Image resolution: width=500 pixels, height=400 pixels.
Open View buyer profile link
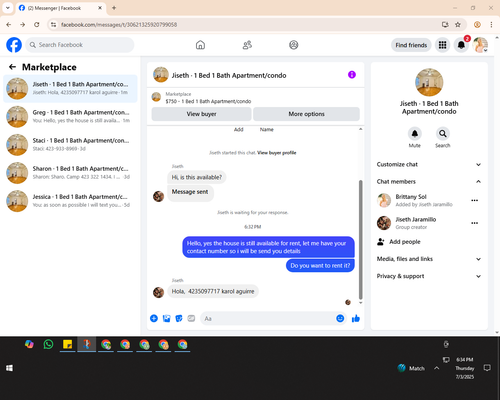pyautogui.click(x=277, y=153)
